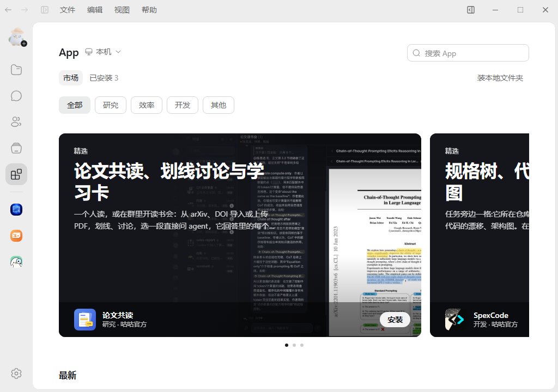Select the second carousel page dot
This screenshot has height=392, width=558.
(x=294, y=345)
